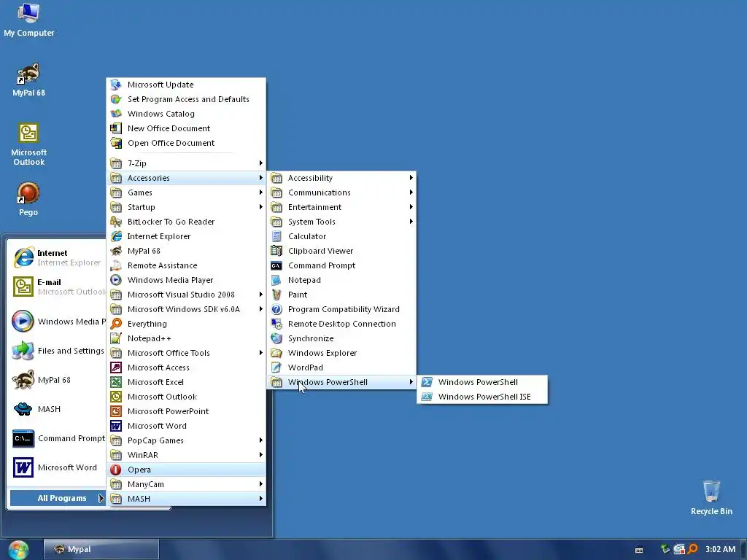
Task: Click the Paint icon in Accessories
Action: pyautogui.click(x=276, y=295)
